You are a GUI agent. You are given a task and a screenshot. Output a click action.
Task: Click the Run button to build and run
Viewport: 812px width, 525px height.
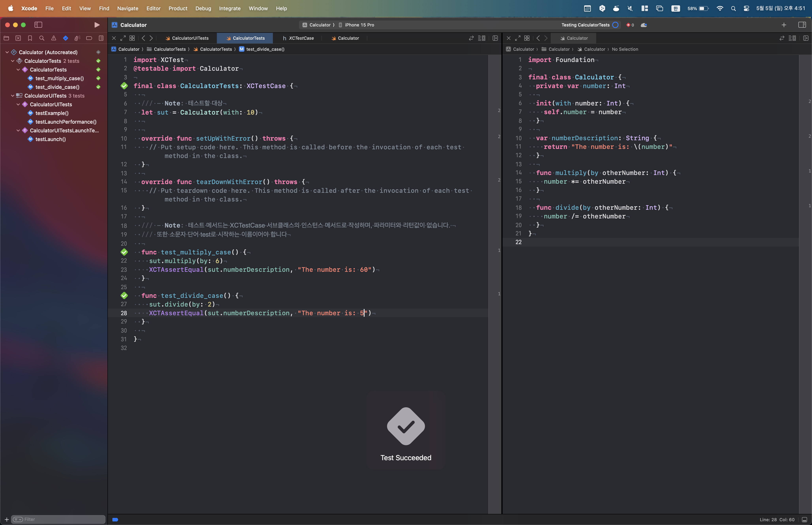point(96,24)
